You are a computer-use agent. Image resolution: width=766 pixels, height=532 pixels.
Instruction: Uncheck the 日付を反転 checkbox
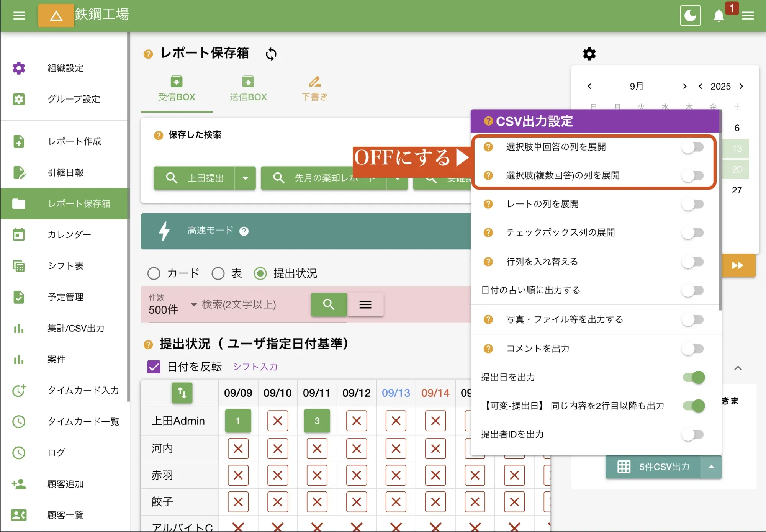153,367
